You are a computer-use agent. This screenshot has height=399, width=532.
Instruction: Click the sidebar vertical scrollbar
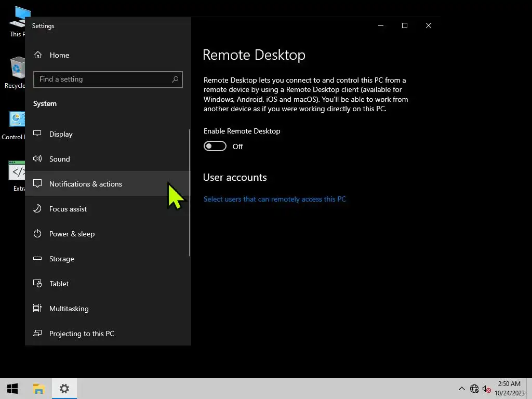click(x=189, y=193)
